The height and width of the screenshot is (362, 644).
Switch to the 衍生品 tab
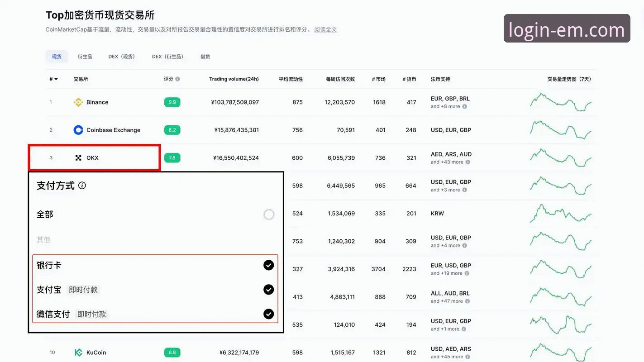pyautogui.click(x=85, y=57)
